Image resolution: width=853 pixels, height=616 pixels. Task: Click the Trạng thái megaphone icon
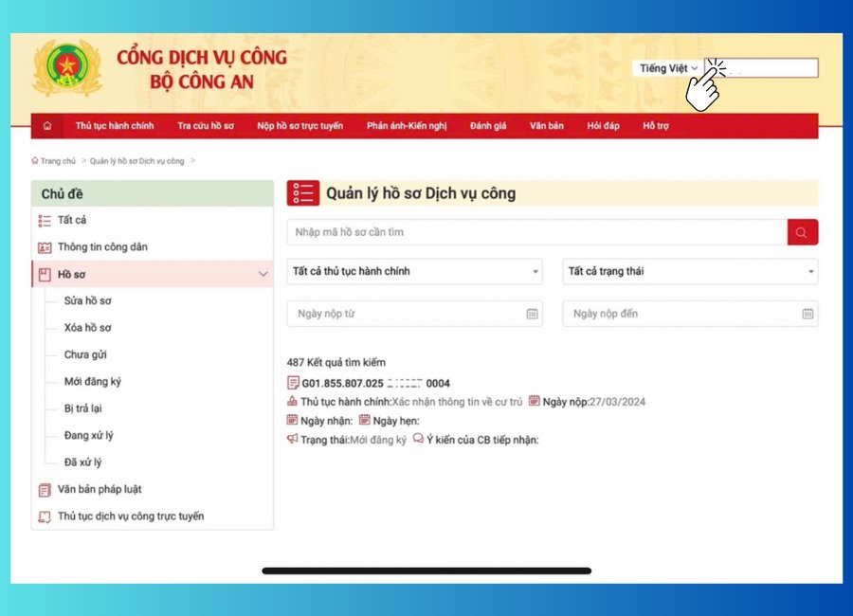[292, 439]
